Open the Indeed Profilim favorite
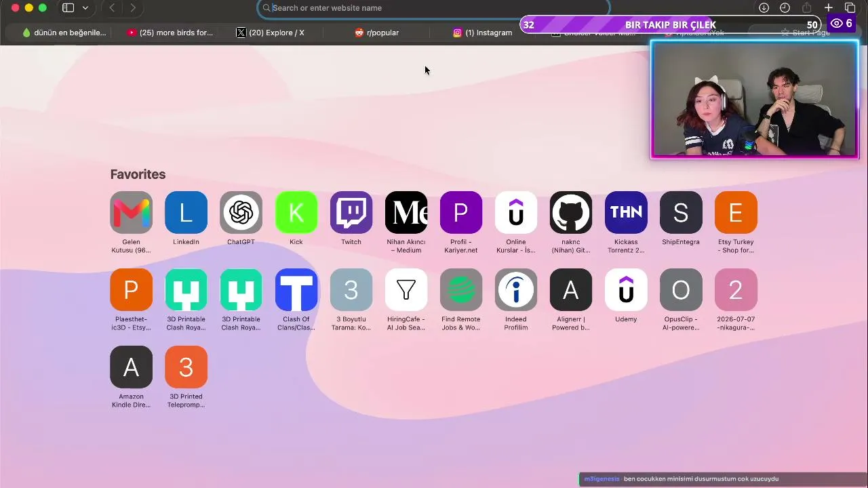Screen dimensions: 868x488 click(x=516, y=290)
